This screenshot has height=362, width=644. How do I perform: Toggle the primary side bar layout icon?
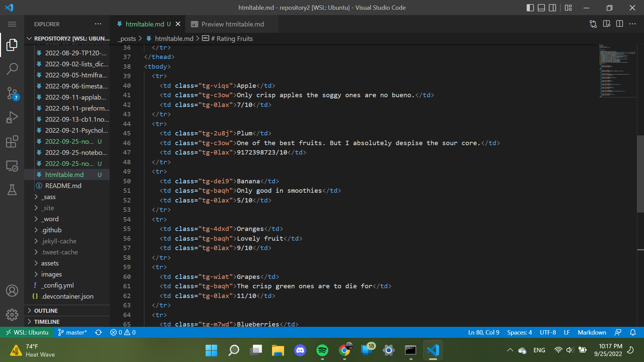(x=530, y=8)
